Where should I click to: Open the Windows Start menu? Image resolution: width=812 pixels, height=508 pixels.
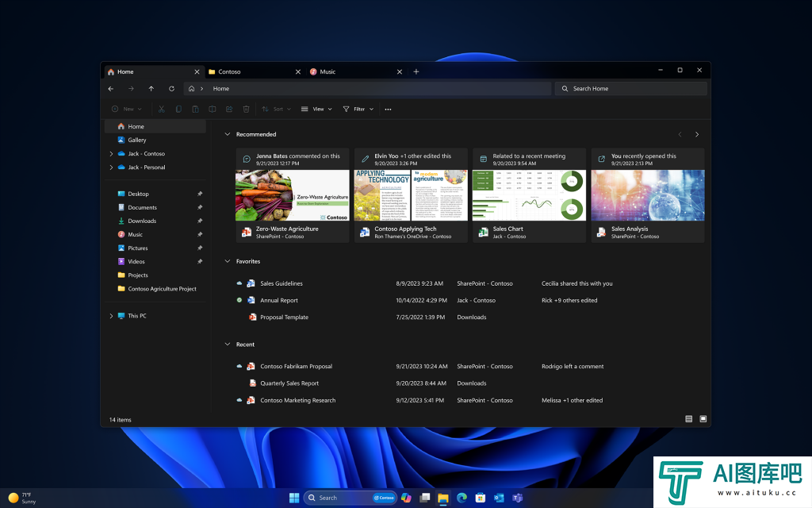pos(294,498)
